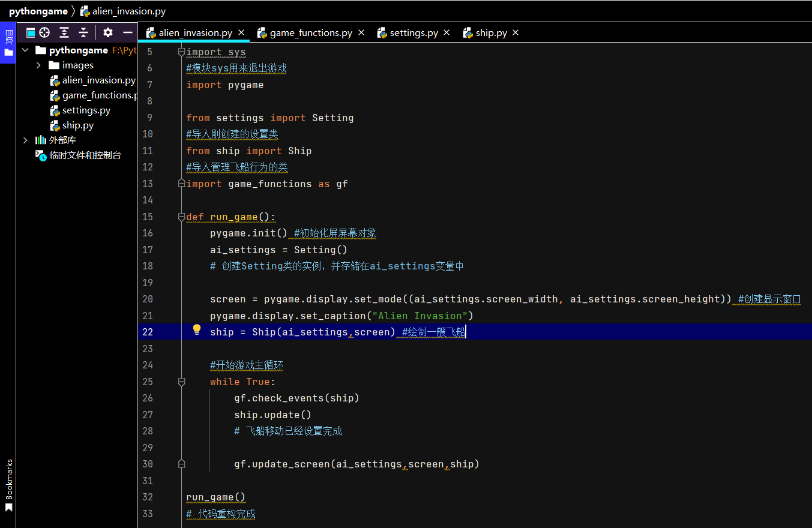Expand the 外部库 node arrow

click(25, 140)
